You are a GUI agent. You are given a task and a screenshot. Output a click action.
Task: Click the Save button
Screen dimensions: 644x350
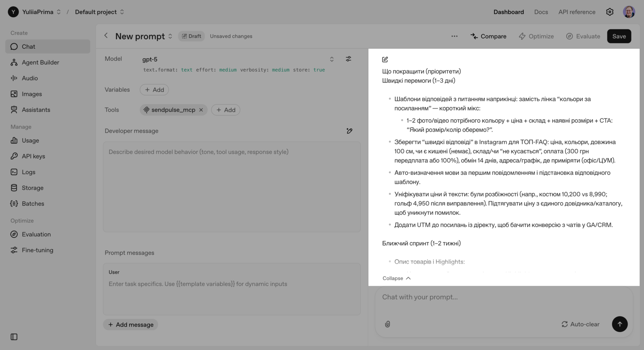619,36
